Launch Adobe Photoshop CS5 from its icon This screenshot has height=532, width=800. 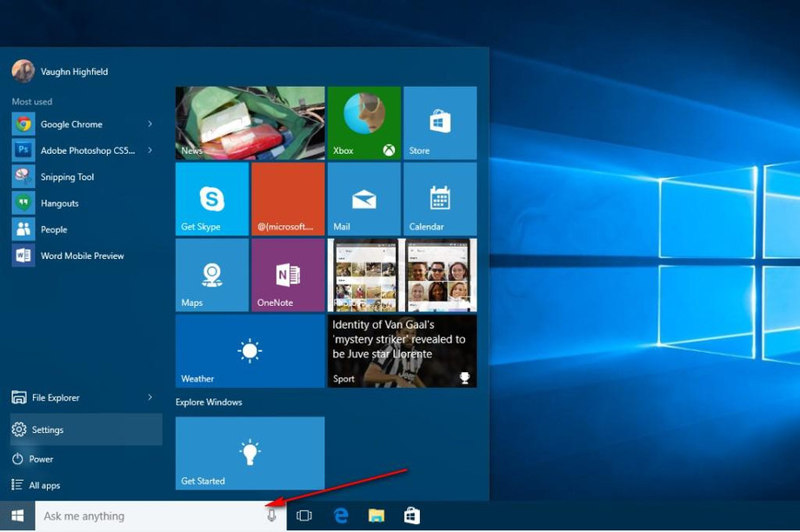pos(23,150)
